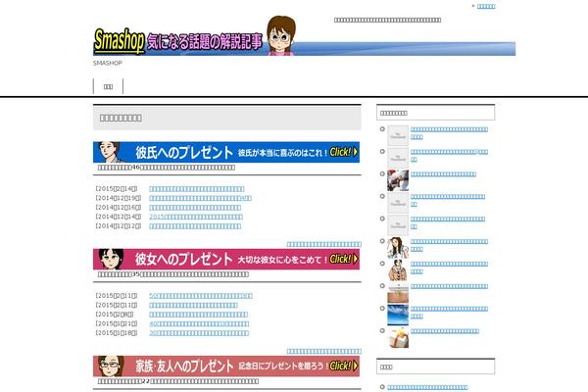Click the sandy beach thumbnail in sidebar
Viewport: 588px width, 392px height.
pyautogui.click(x=398, y=293)
